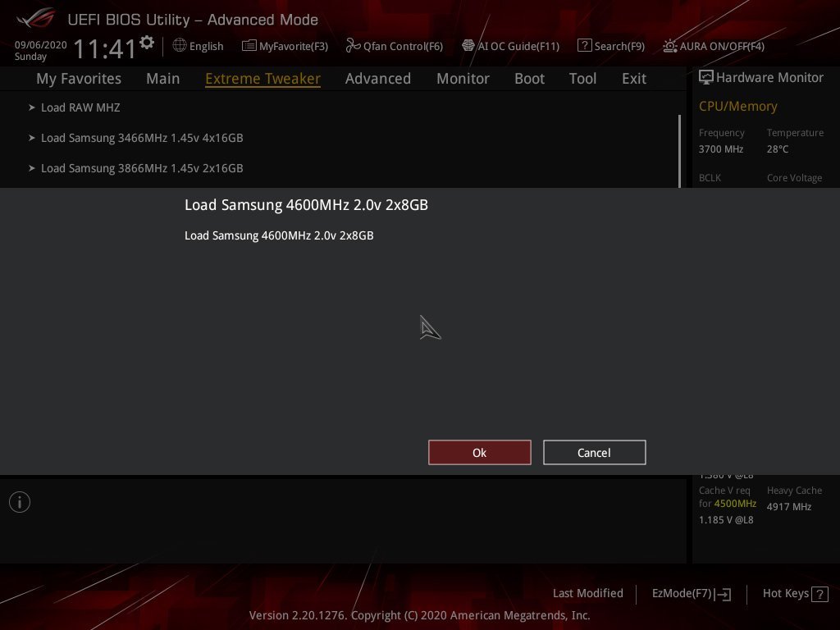Click the Sunday weekday text
This screenshot has width=840, height=630.
(30, 57)
